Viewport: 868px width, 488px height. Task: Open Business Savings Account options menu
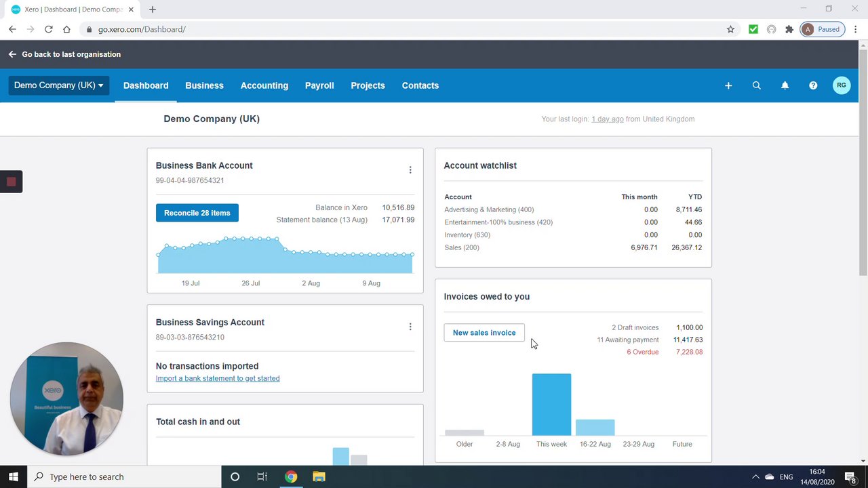(410, 327)
